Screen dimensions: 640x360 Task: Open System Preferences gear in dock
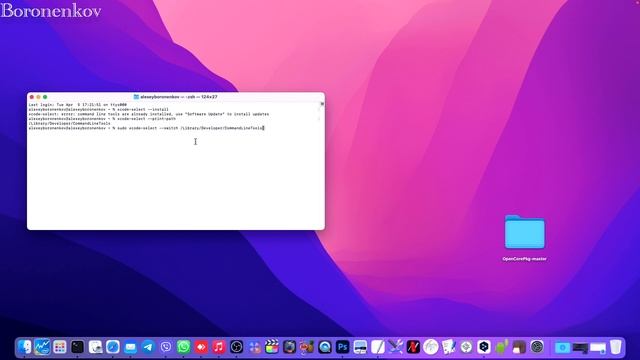pos(537,347)
